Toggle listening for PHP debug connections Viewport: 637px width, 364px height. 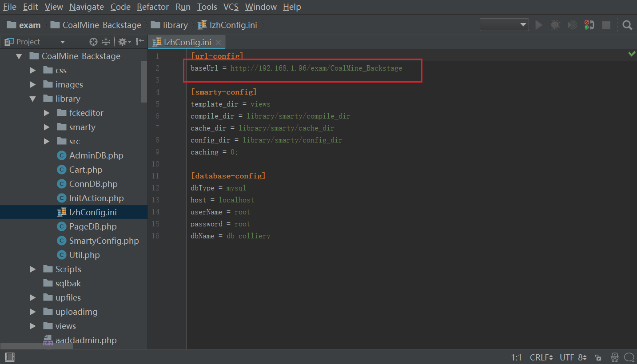click(x=589, y=25)
